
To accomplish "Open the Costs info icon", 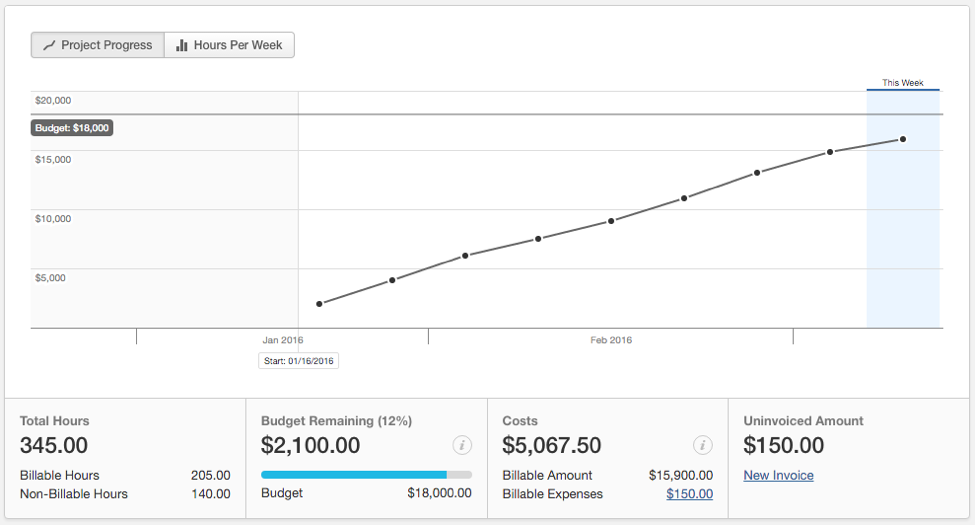I will pos(702,445).
